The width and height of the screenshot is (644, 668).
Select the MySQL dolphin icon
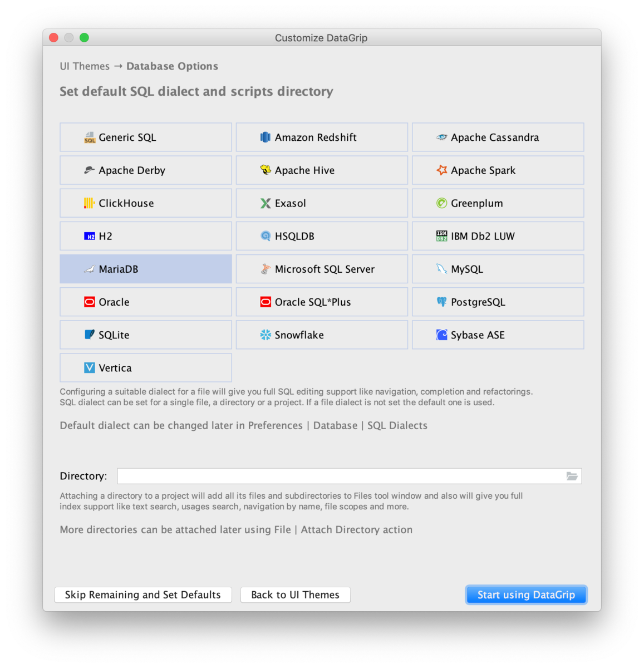[441, 269]
